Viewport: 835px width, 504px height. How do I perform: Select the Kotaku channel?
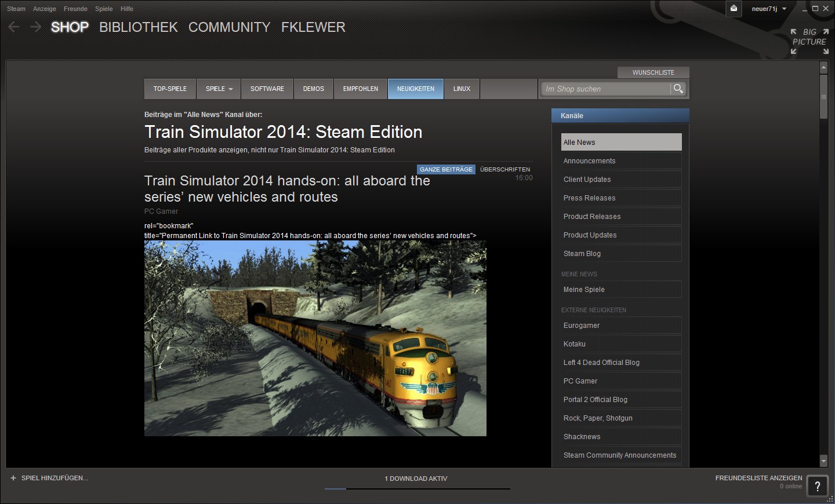point(622,344)
